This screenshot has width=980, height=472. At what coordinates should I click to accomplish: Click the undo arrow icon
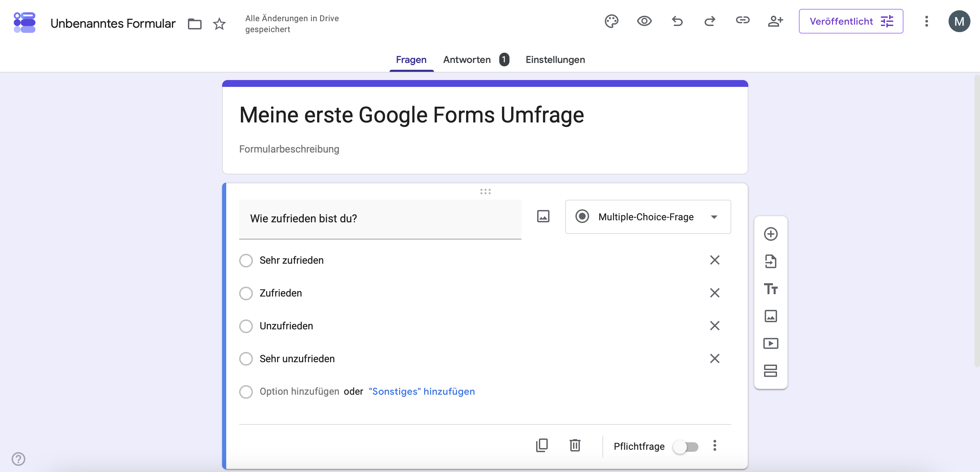(677, 21)
